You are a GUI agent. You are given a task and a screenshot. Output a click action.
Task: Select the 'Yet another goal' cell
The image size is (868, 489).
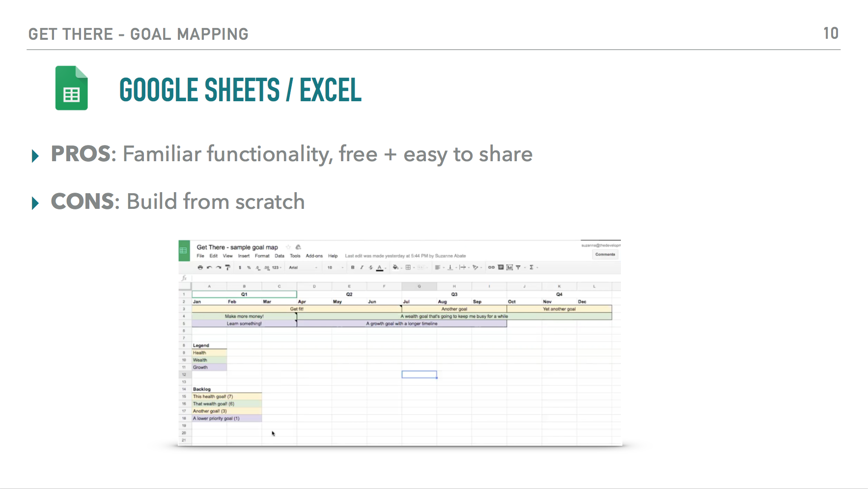559,309
